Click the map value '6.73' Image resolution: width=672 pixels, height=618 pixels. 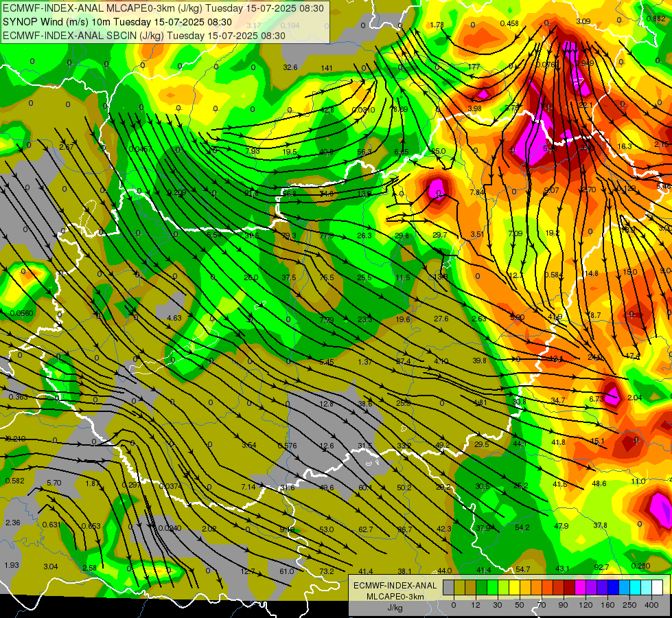pyautogui.click(x=596, y=399)
